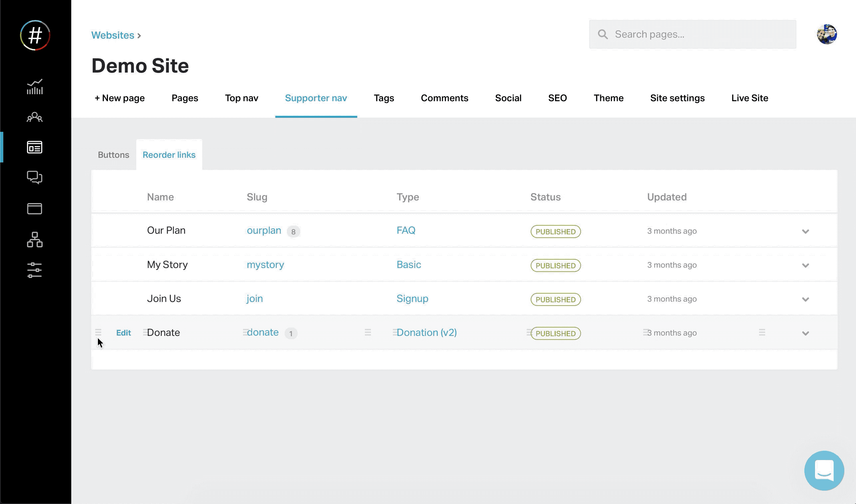Image resolution: width=856 pixels, height=504 pixels.
Task: Switch to the Buttons sub-tab
Action: 114,155
